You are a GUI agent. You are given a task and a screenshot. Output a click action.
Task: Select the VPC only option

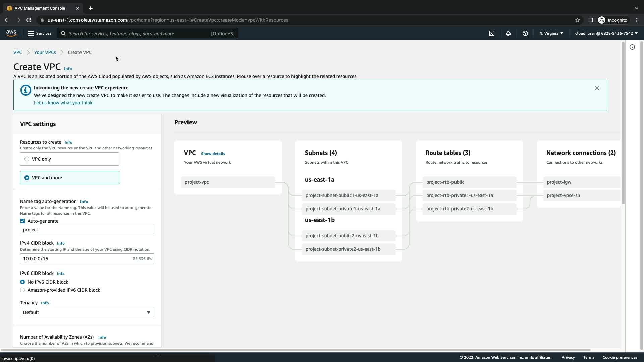[x=27, y=159]
